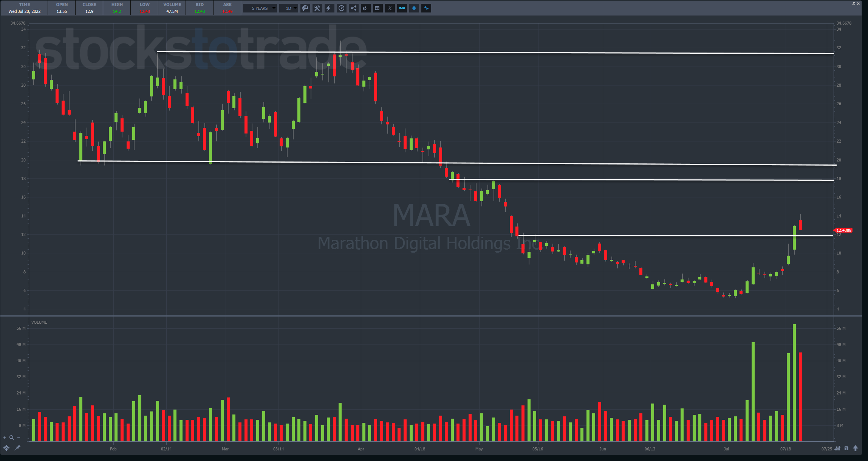Screen dimensions: 868x461
Task: Click the 07/25 date label on time axis
Action: [x=827, y=449]
